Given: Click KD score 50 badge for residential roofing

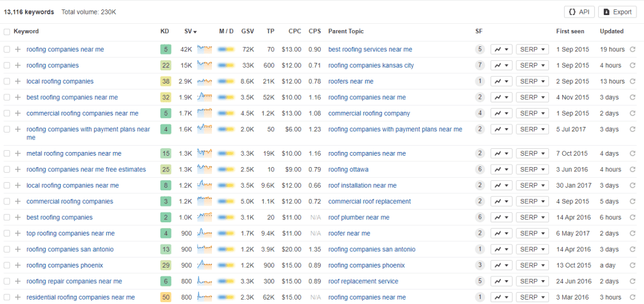Looking at the screenshot, I should pyautogui.click(x=165, y=298).
